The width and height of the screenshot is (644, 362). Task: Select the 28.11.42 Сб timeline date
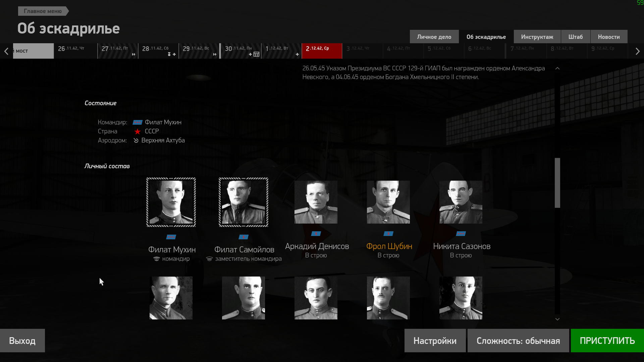(158, 51)
